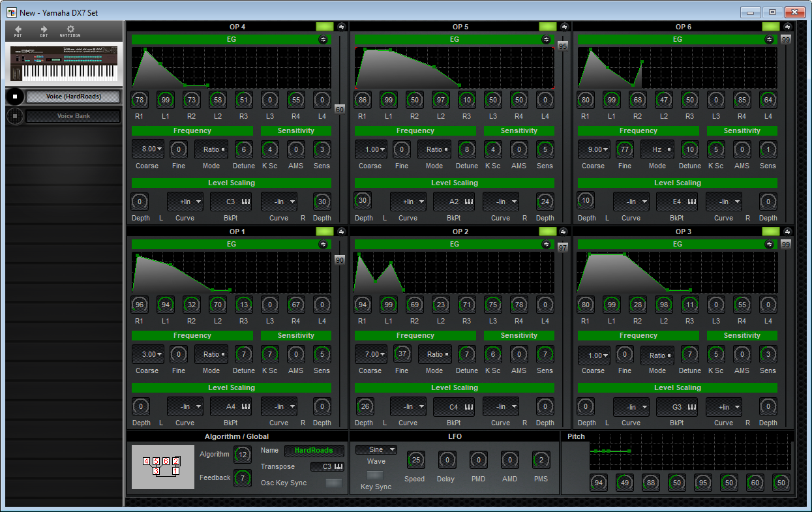The height and width of the screenshot is (512, 812).
Task: Click the Voice Bank round indicator icon
Action: (14, 116)
